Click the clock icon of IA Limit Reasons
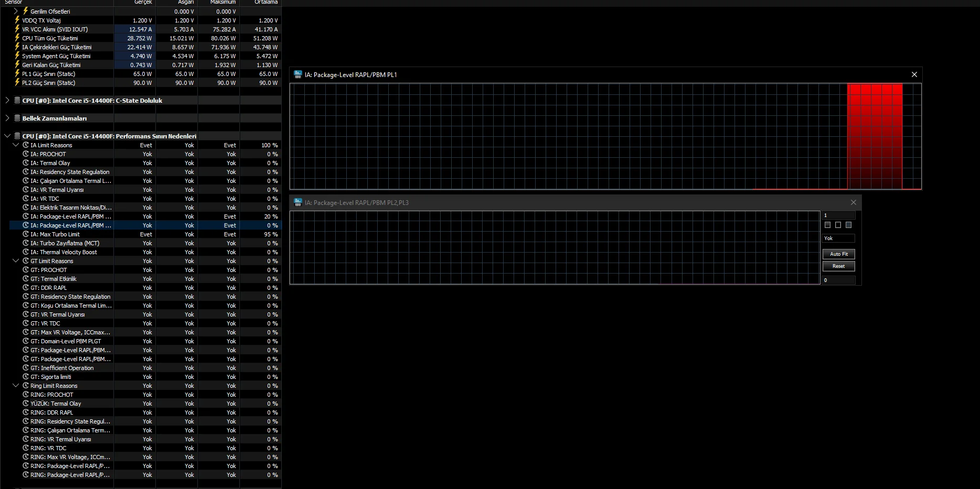The height and width of the screenshot is (489, 980). coord(26,145)
